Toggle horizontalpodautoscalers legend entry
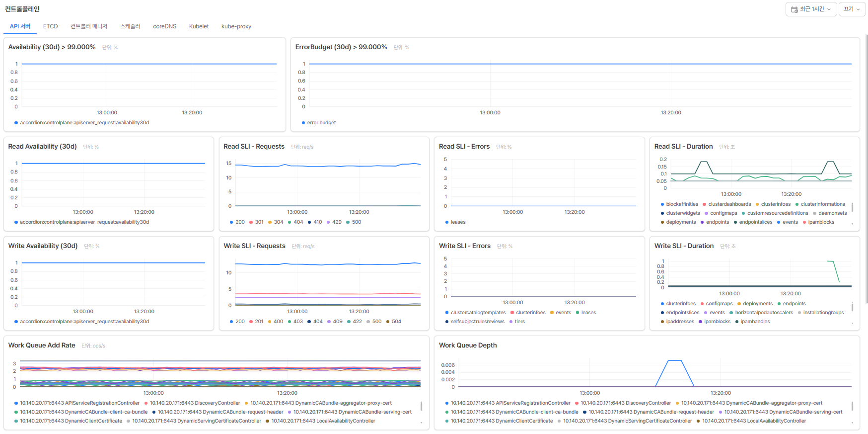 761,313
